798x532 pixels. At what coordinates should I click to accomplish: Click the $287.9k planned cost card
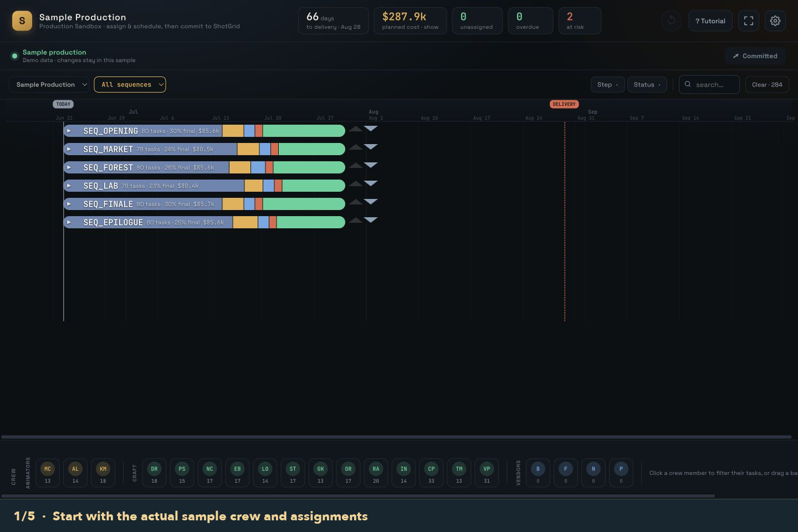(x=410, y=21)
